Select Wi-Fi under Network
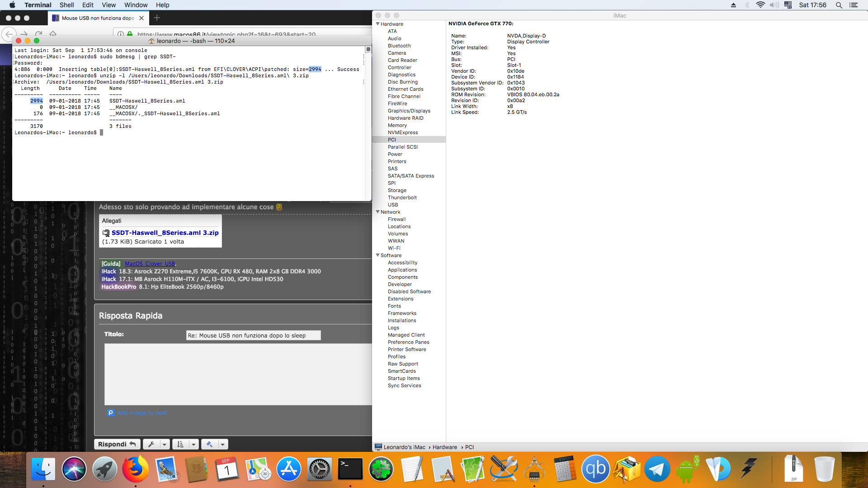 coord(394,248)
